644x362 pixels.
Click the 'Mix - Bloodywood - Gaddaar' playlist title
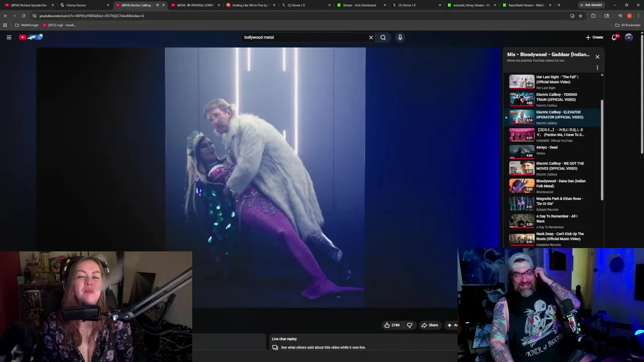tap(548, 54)
